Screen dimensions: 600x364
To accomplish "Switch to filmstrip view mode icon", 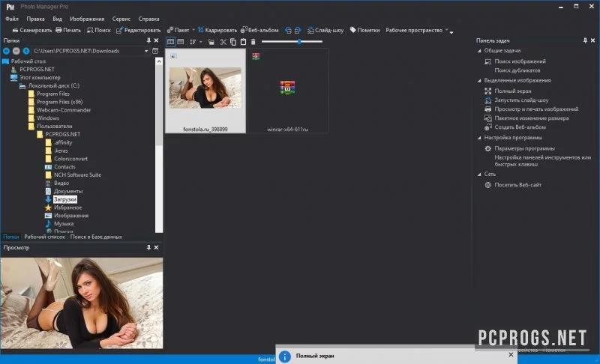I will [x=181, y=42].
